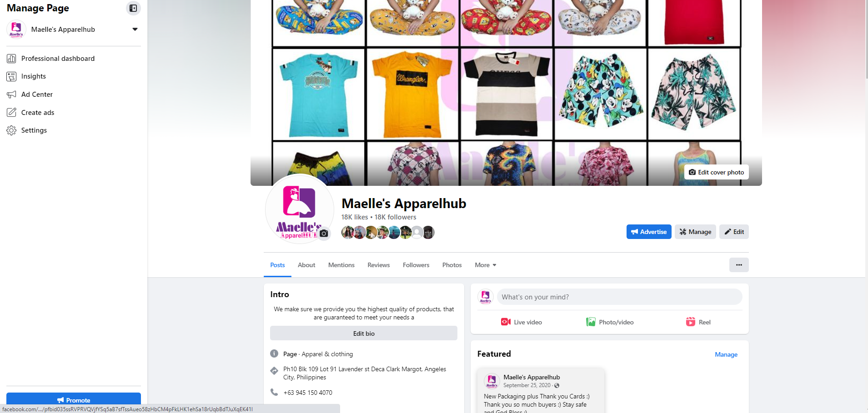Switch to the About tab
Image resolution: width=868 pixels, height=413 pixels.
[306, 265]
